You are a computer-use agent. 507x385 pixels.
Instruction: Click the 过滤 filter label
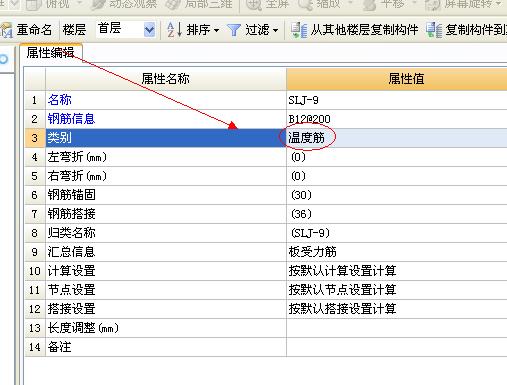257,30
